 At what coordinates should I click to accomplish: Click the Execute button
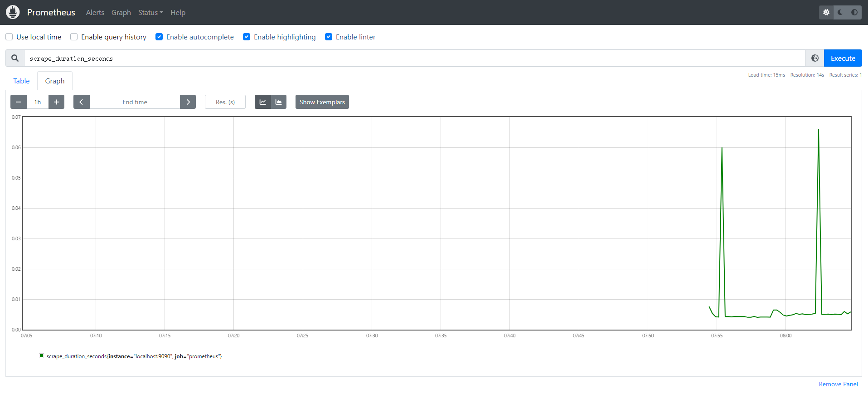843,58
